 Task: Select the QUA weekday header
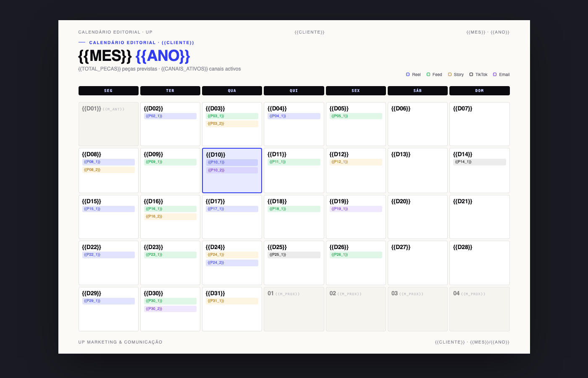(x=232, y=91)
